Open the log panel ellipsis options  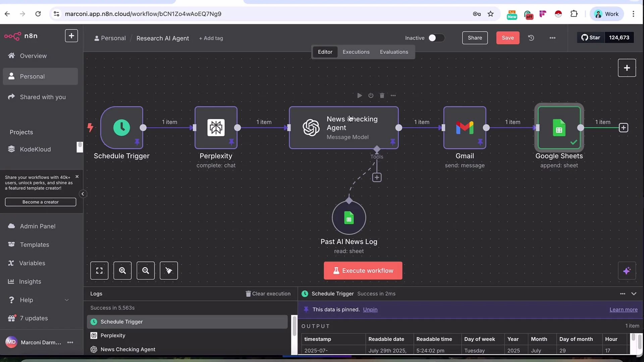[623, 294]
